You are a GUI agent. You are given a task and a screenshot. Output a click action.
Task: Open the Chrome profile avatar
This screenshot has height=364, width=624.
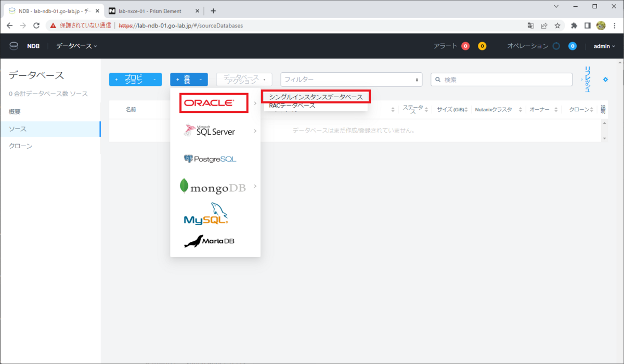pyautogui.click(x=601, y=25)
